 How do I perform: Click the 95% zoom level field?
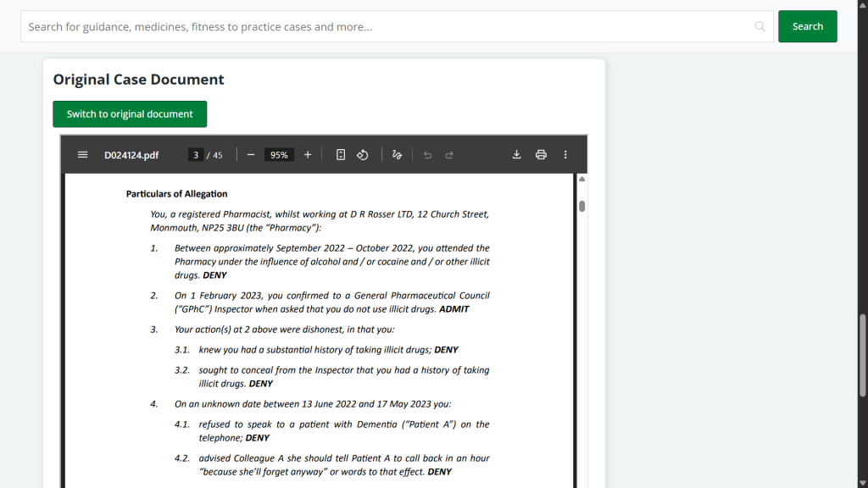click(x=279, y=155)
